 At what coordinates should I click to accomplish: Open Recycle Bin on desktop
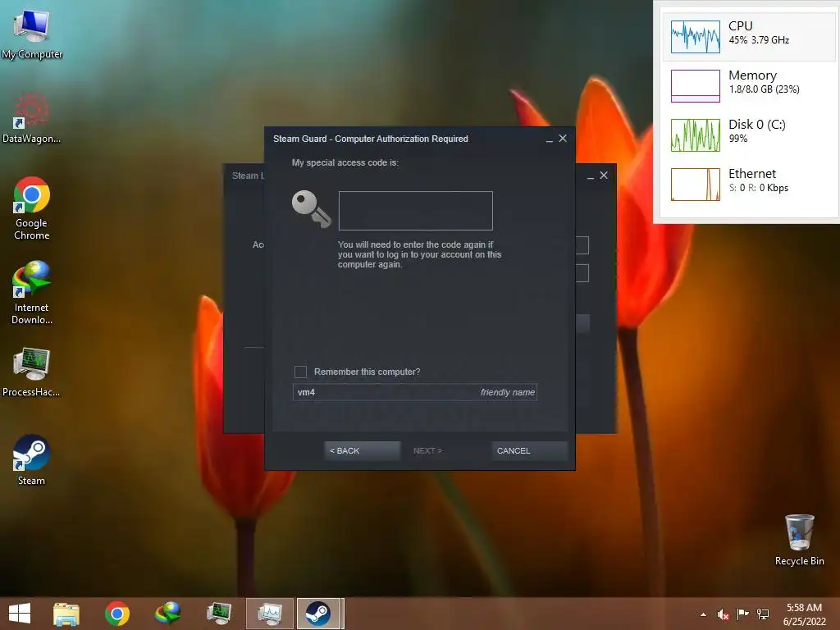799,540
